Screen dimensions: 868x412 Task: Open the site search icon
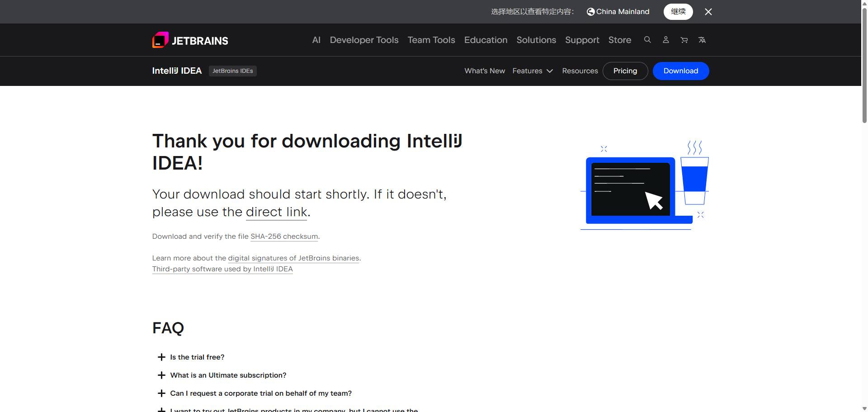click(x=647, y=40)
